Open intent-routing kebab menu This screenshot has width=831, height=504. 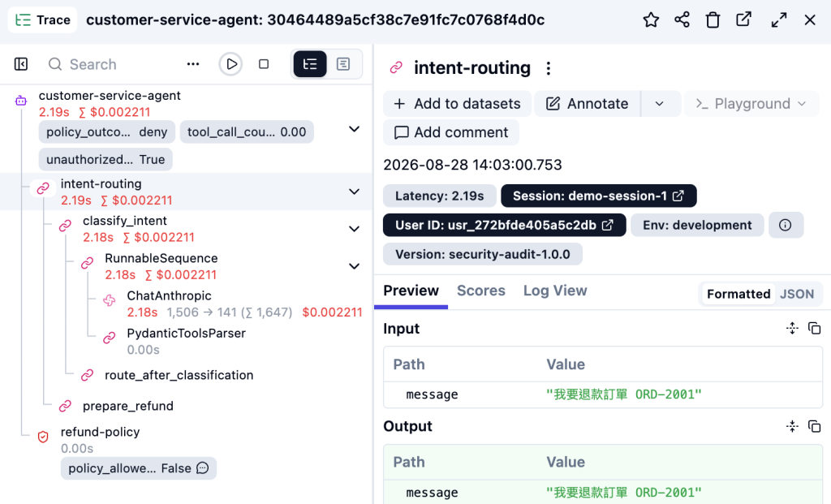(x=549, y=68)
